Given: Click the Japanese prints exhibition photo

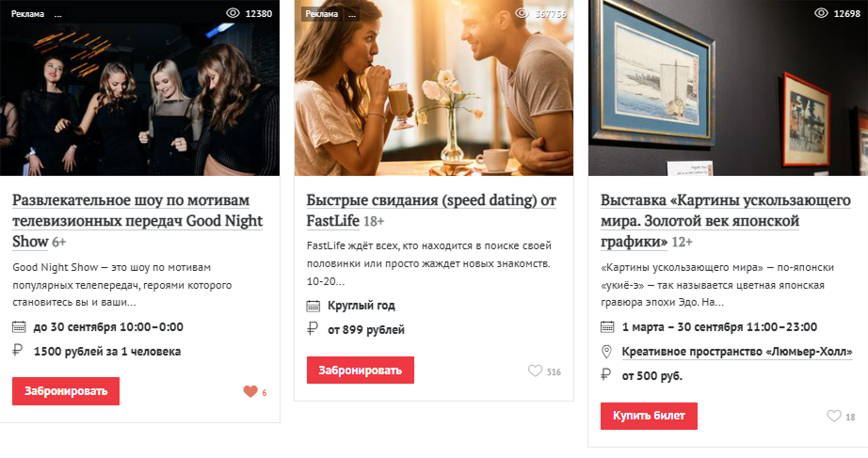Looking at the screenshot, I should pos(728,88).
